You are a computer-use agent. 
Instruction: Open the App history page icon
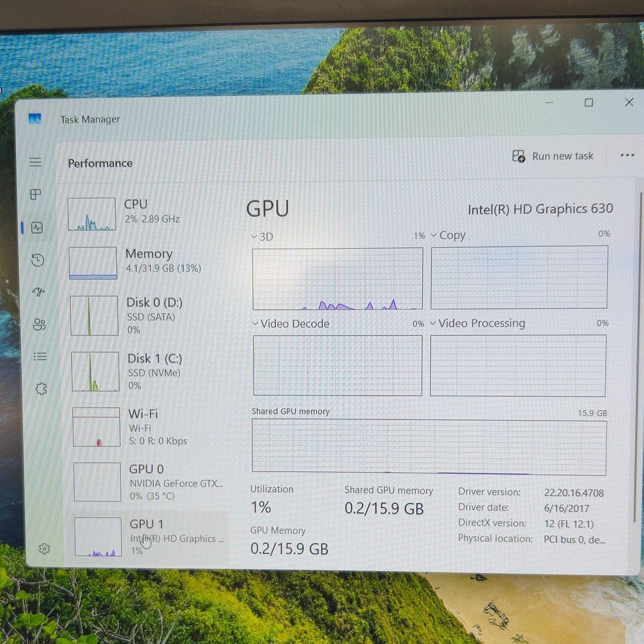pyautogui.click(x=38, y=260)
